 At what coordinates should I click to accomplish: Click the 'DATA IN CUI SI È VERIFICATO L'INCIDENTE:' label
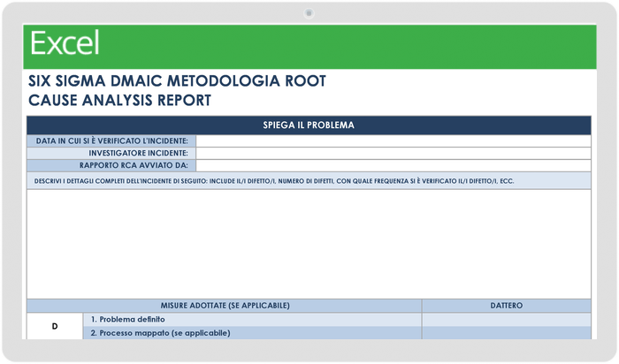pos(111,140)
